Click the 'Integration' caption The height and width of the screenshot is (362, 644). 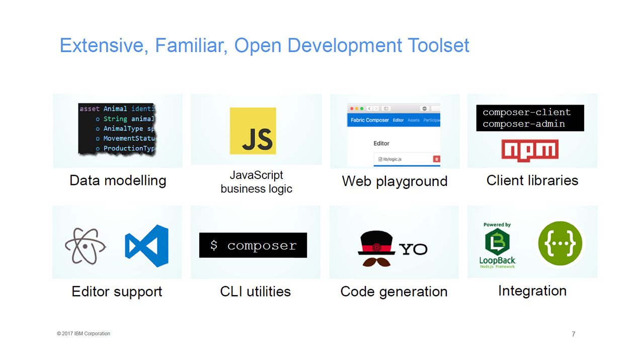pos(532,291)
